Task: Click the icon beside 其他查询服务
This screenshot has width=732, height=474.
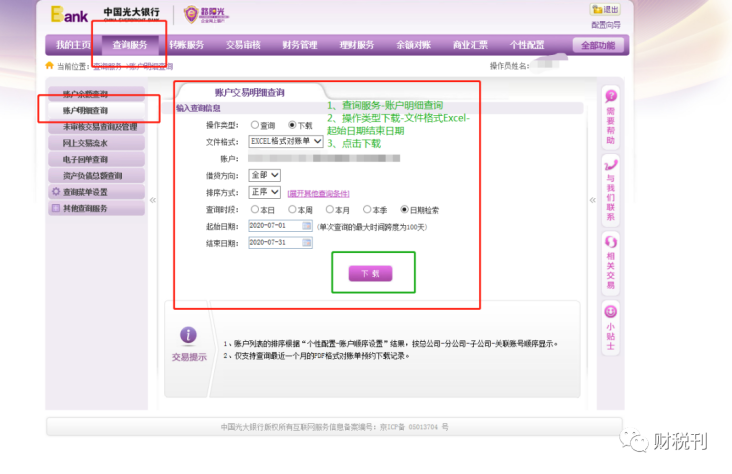Action: point(56,208)
